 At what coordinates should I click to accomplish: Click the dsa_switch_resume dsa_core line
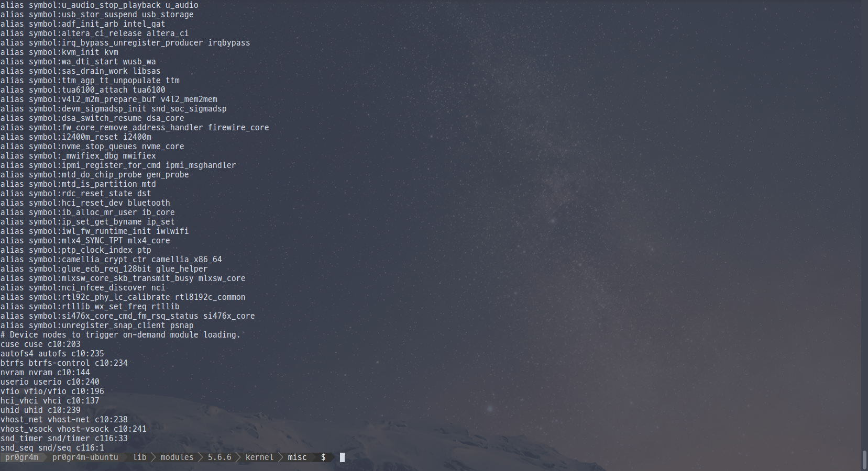pos(92,118)
